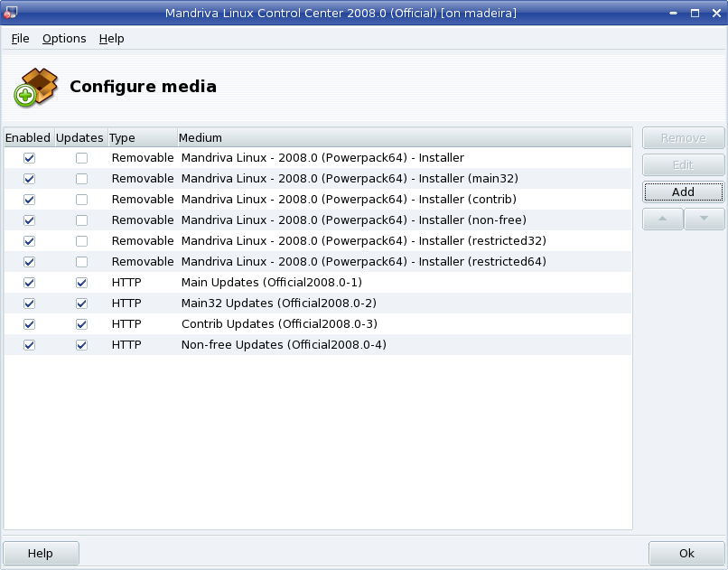Disable the Contrib Updates medium
The height and width of the screenshot is (570, 728).
(29, 324)
